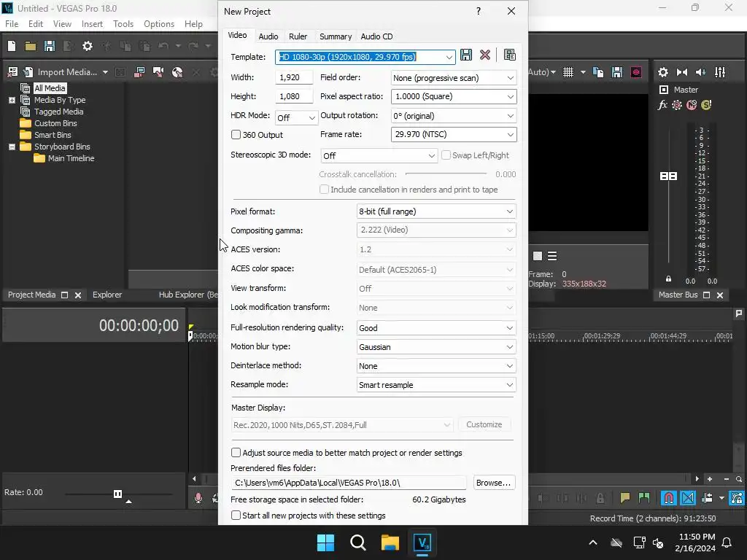Click the preview grid overlays icon
The width and height of the screenshot is (747, 560).
pos(568,72)
